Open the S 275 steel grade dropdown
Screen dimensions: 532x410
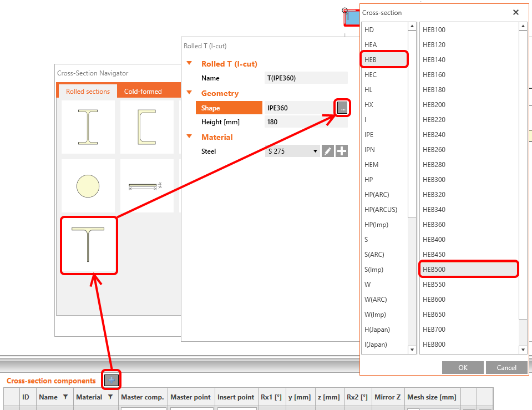[x=292, y=151]
